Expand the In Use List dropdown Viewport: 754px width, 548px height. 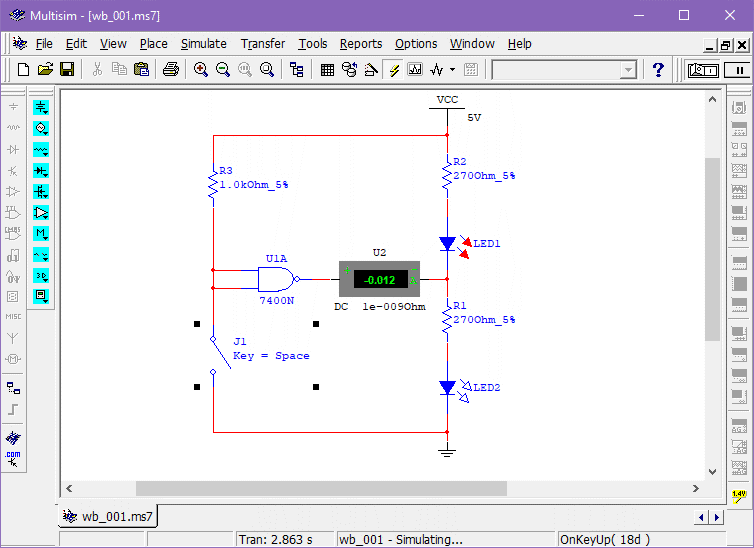[628, 69]
